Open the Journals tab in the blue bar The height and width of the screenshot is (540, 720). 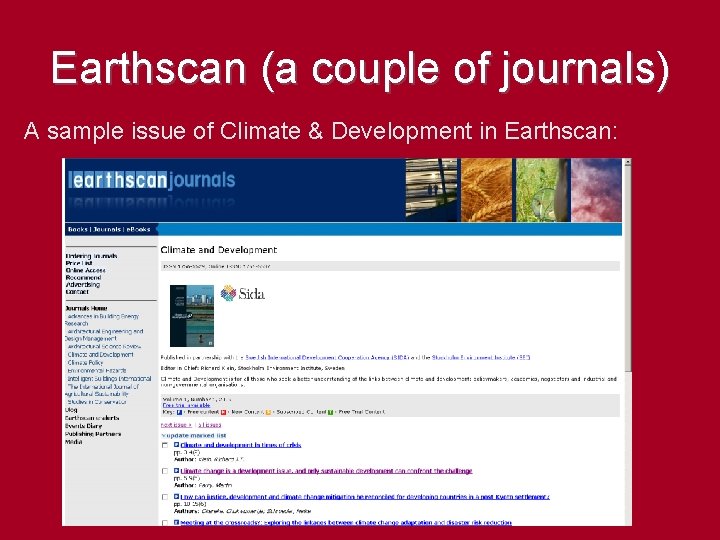click(107, 229)
